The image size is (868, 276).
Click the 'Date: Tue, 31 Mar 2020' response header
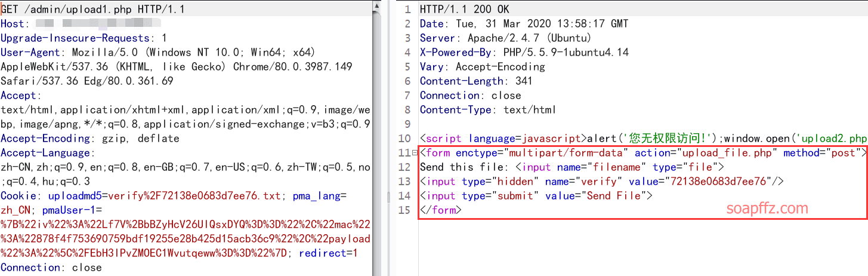click(524, 24)
